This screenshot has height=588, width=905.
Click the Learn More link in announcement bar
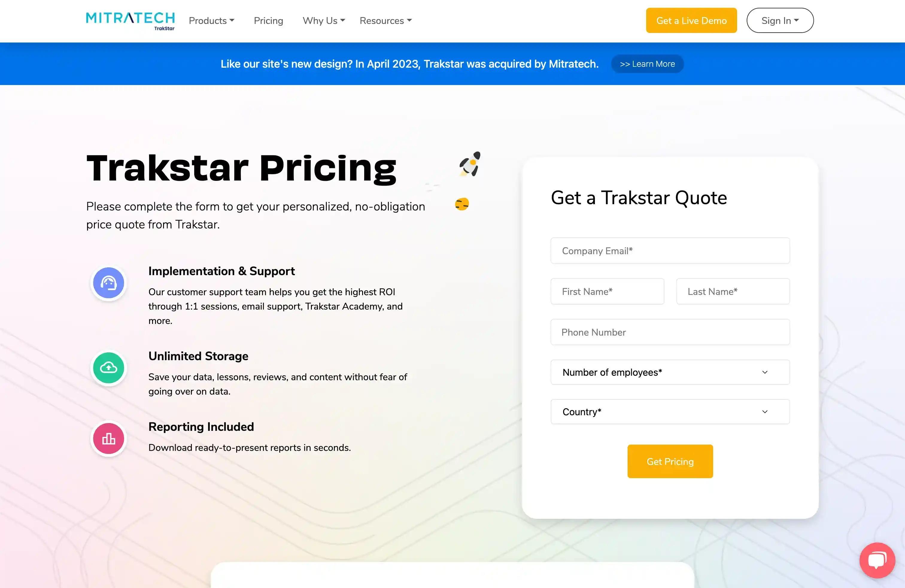pyautogui.click(x=647, y=64)
